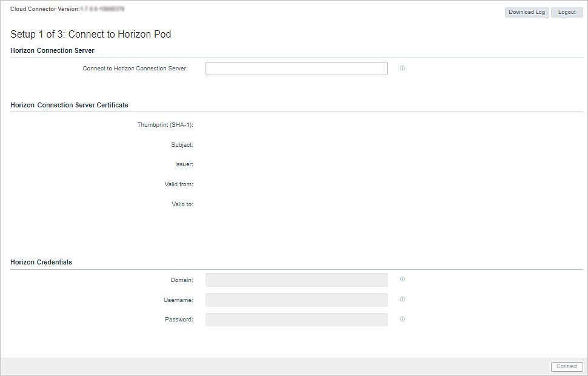Click the 'Domain:' label

[182, 280]
